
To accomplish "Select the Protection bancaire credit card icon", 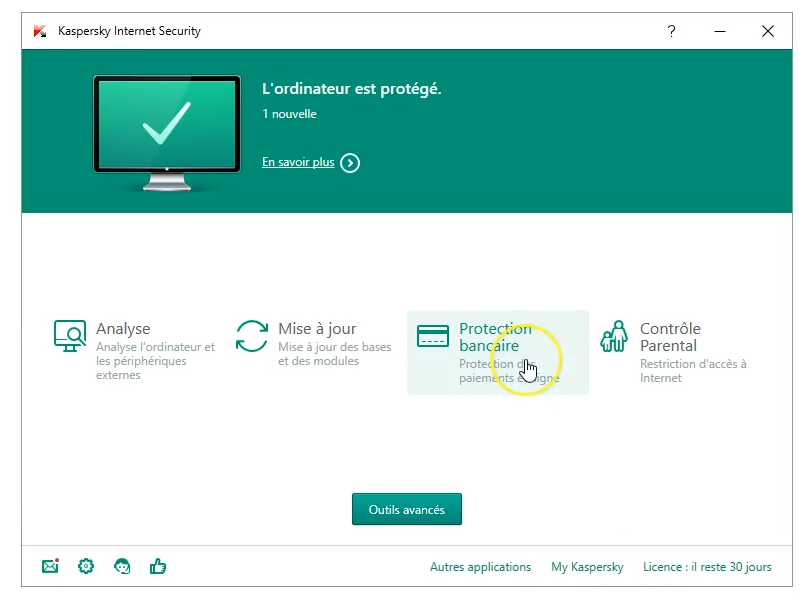I will (x=432, y=336).
